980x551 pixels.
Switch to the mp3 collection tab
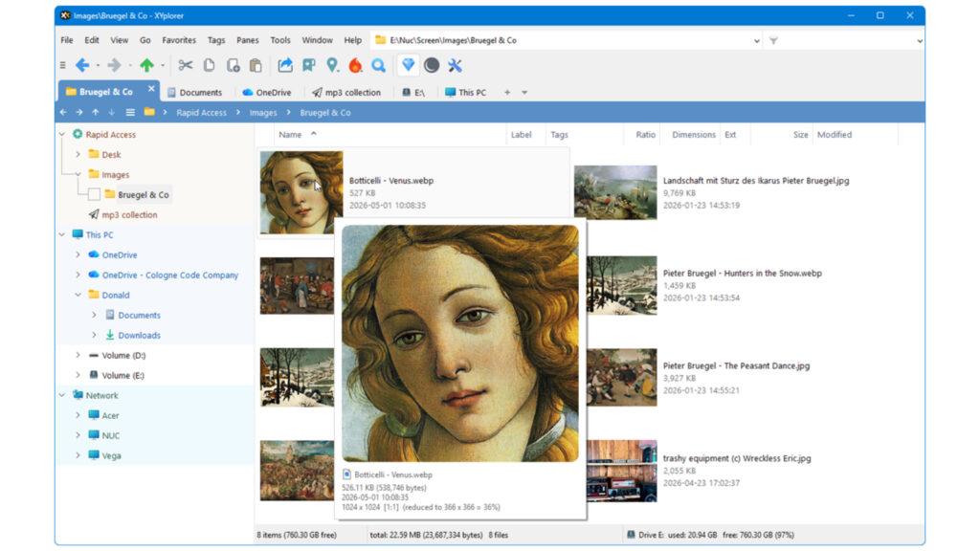click(x=346, y=93)
